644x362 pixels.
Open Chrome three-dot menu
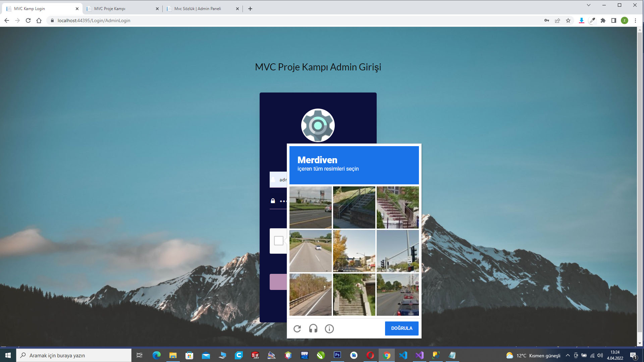click(635, 20)
